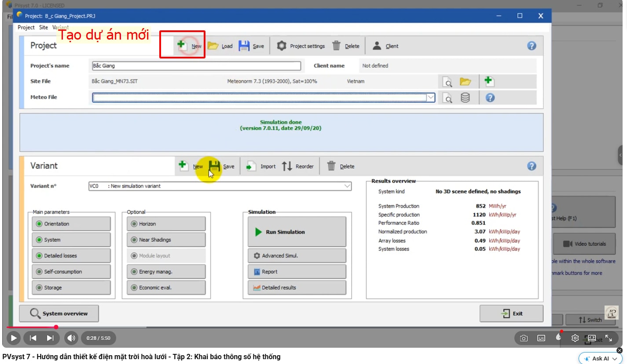Skip to the previous video
The height and width of the screenshot is (364, 627).
click(x=33, y=338)
